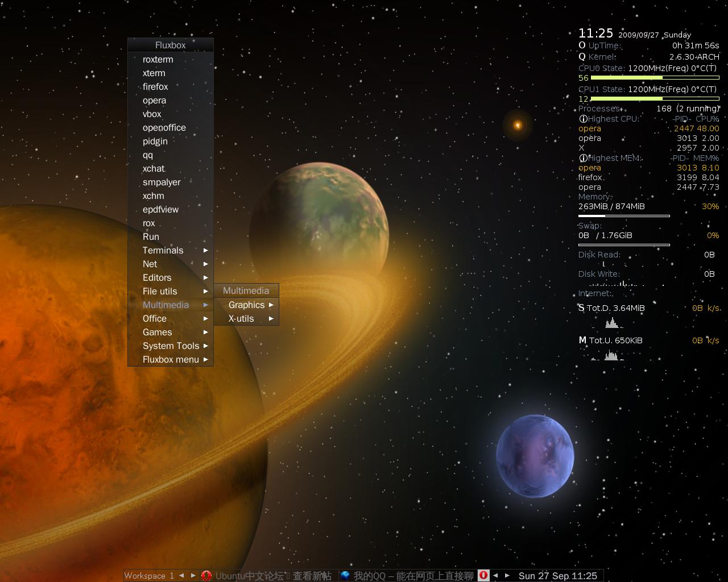
Task: Expand the Editors submenu
Action: point(171,277)
